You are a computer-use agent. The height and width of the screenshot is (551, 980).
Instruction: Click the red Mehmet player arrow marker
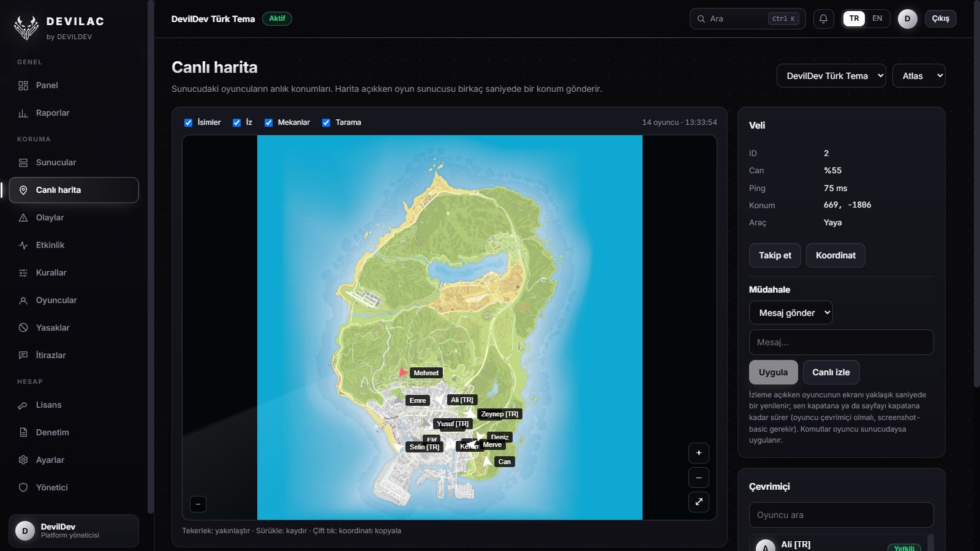[x=402, y=372]
